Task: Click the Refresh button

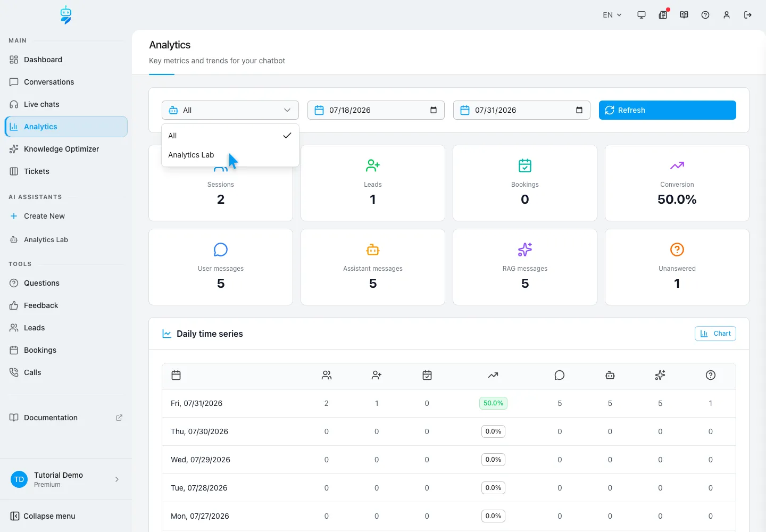Action: click(x=668, y=110)
